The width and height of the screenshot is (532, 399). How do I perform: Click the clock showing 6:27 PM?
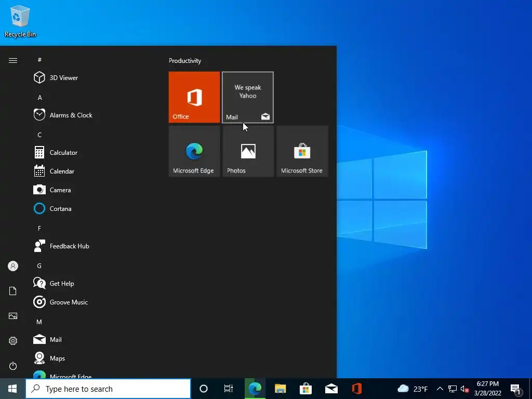pyautogui.click(x=488, y=389)
